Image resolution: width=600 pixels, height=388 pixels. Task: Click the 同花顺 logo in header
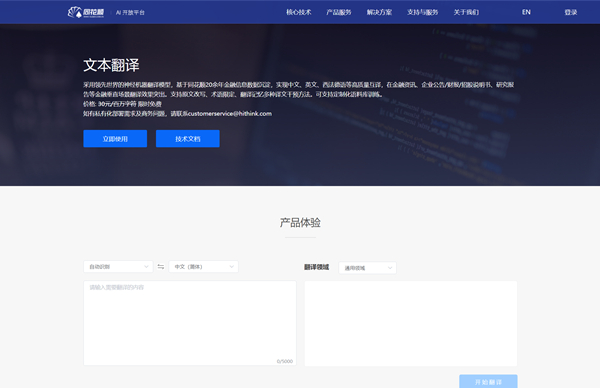[86, 12]
